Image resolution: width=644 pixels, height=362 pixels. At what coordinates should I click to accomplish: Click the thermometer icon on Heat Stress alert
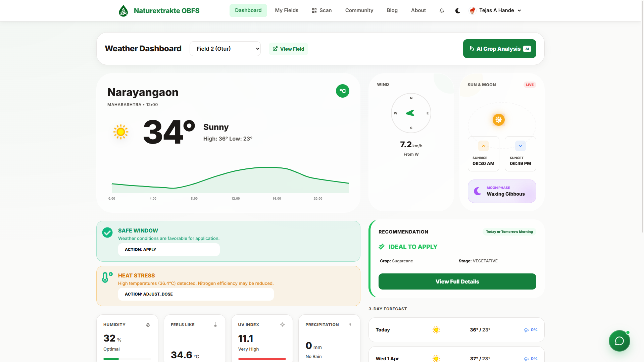(107, 277)
